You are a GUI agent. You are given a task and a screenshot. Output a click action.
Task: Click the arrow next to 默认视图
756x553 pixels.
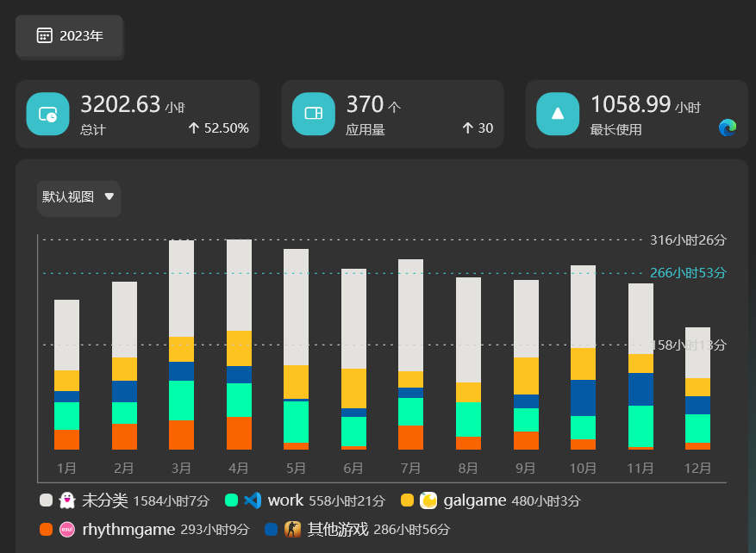pos(109,196)
